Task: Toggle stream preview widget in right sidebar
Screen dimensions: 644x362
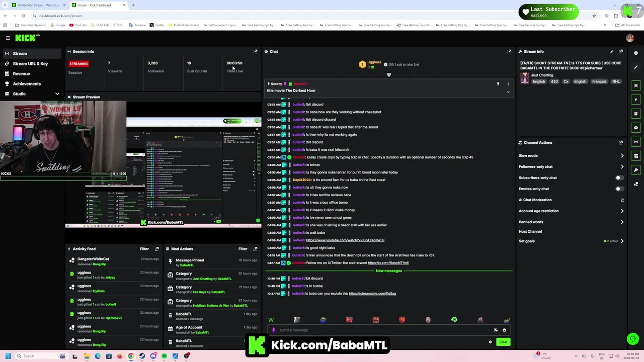Action: (x=636, y=85)
